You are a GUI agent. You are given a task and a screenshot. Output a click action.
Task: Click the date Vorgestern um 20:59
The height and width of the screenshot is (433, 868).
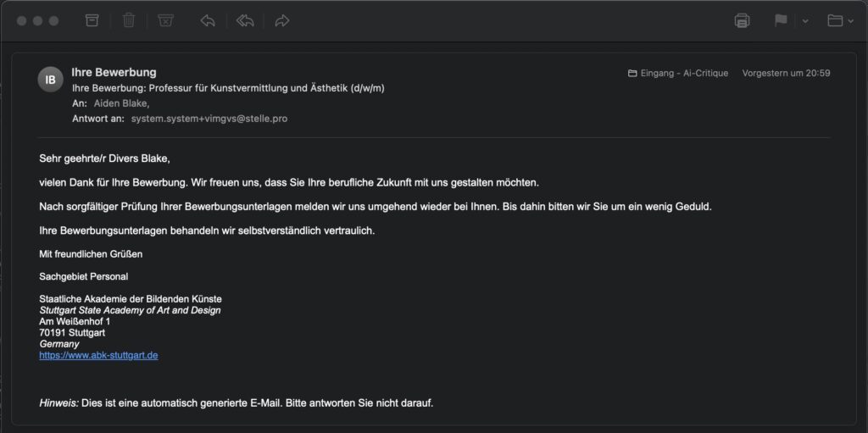[786, 73]
